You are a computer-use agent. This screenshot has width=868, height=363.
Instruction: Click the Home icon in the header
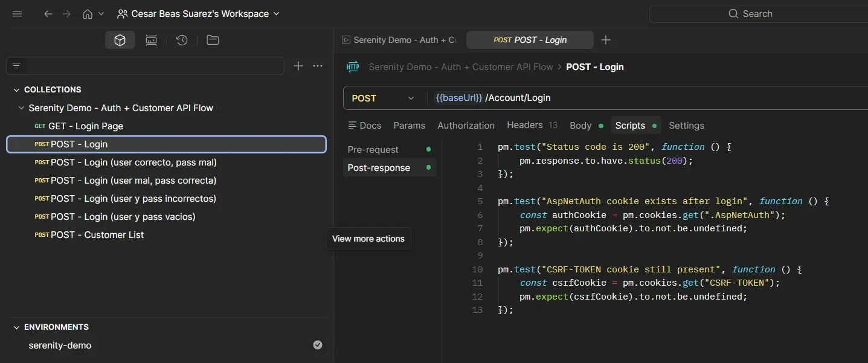coord(86,13)
